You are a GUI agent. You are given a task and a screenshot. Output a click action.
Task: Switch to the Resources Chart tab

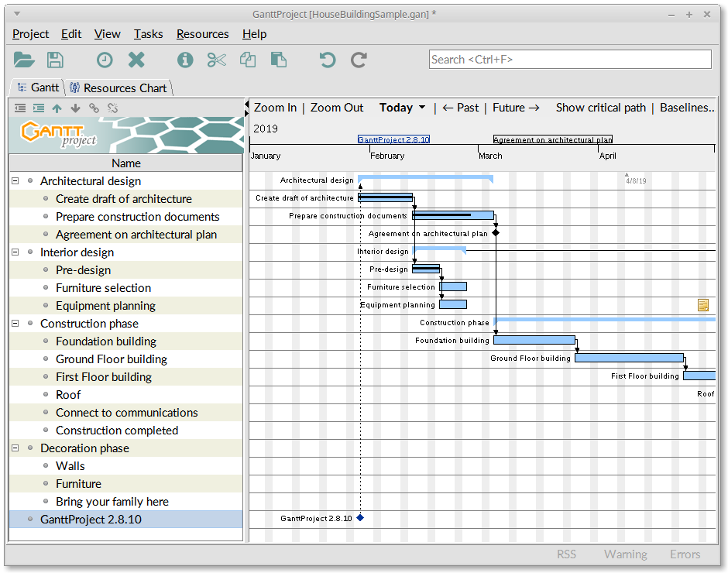(x=118, y=87)
